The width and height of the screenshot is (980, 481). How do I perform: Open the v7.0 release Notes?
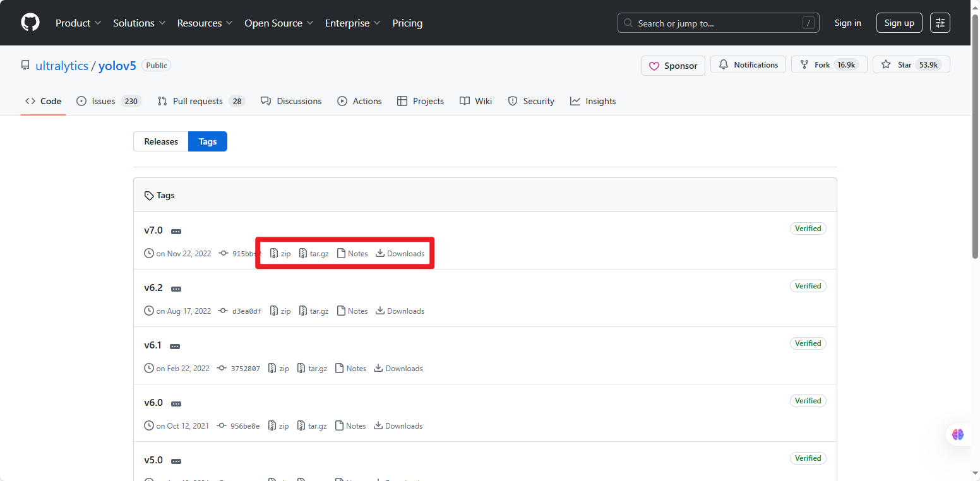coord(352,254)
